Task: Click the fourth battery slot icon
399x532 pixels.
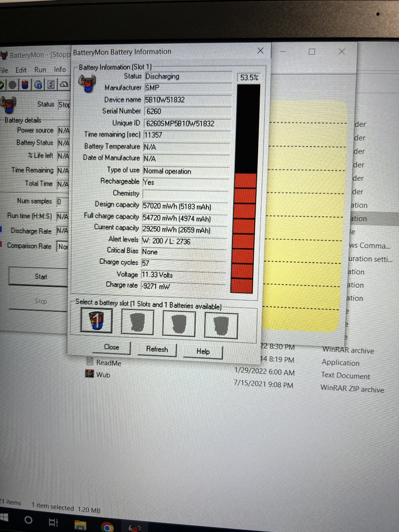Action: pyautogui.click(x=221, y=325)
